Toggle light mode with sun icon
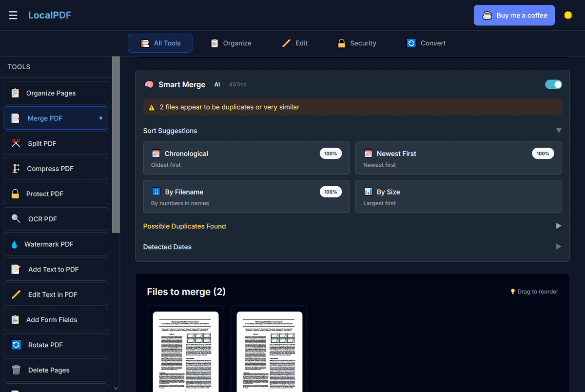This screenshot has height=392, width=585. point(568,15)
